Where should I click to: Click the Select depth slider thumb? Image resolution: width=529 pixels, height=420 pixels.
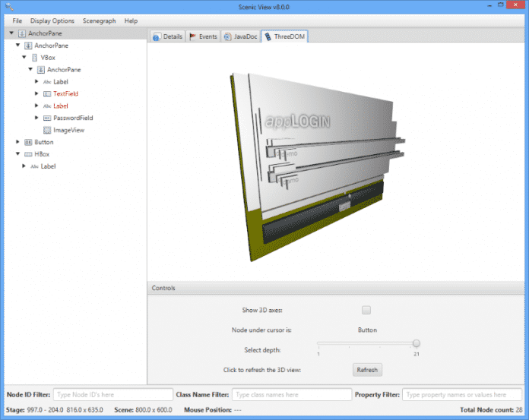(x=416, y=343)
